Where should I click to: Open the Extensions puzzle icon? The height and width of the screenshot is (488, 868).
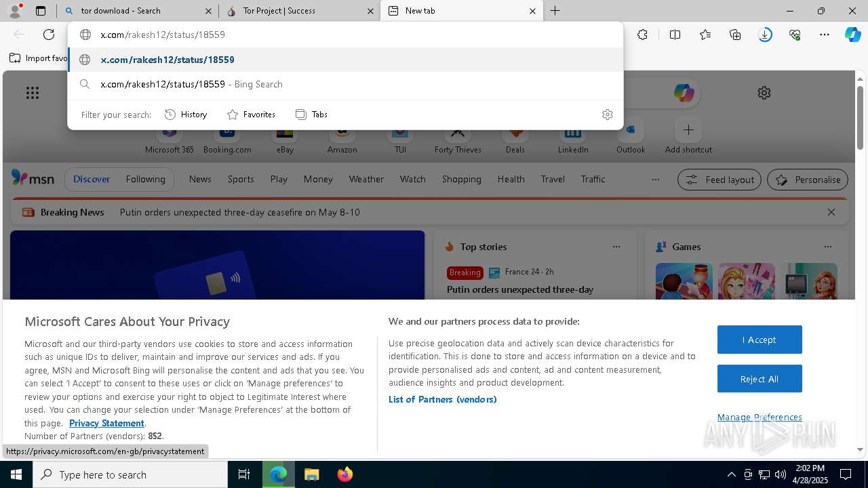click(x=643, y=35)
